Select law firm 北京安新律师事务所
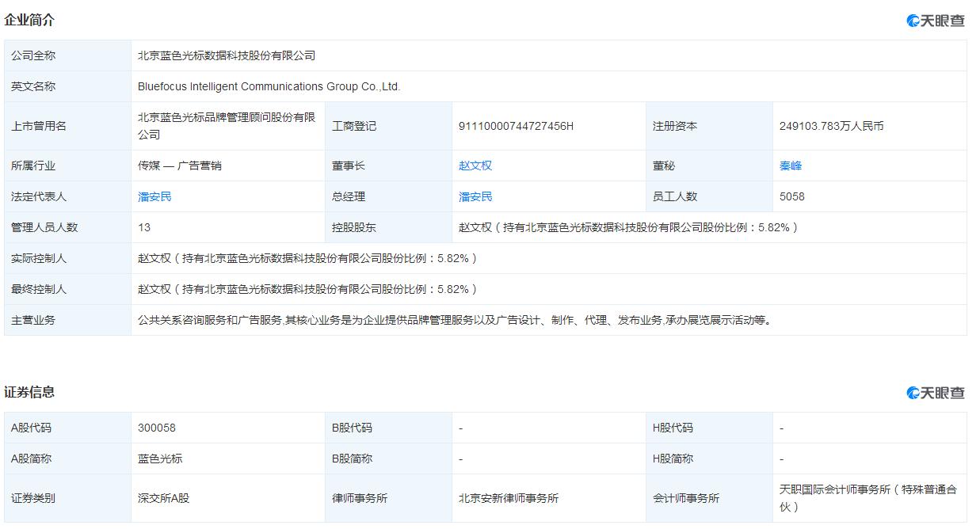The image size is (980, 529). pyautogui.click(x=509, y=498)
